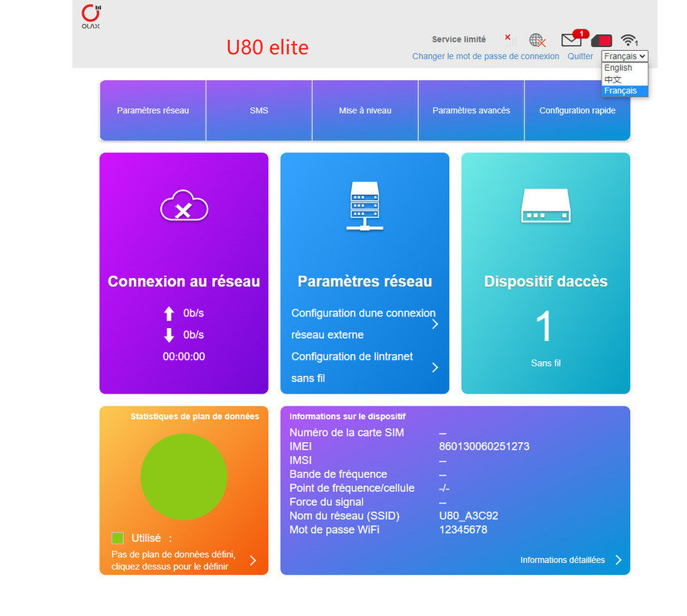Open Informations détaillées link
Image resolution: width=687 pixels, height=616 pixels.
tap(570, 560)
